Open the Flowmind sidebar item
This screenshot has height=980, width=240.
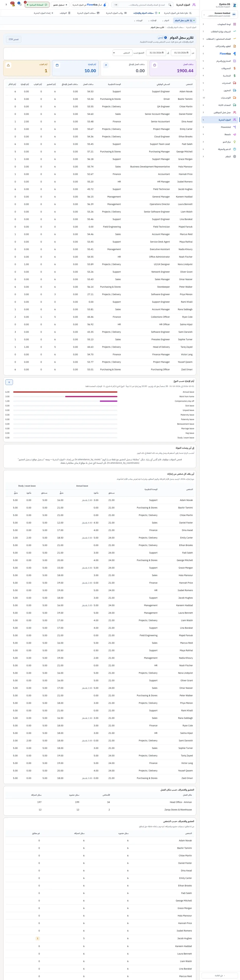[219, 127]
